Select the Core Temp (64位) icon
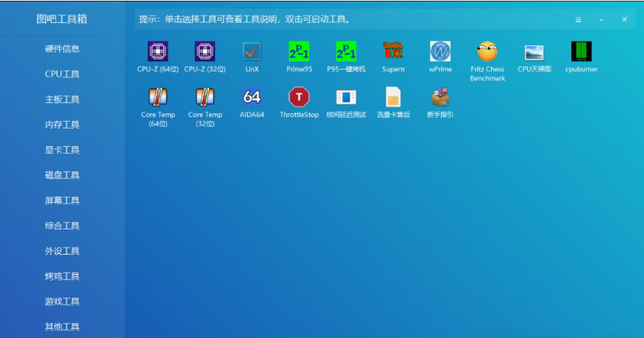The image size is (644, 338). (x=158, y=97)
